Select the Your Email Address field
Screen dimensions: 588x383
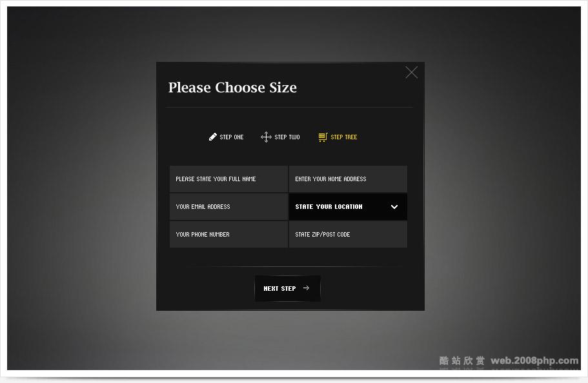pyautogui.click(x=228, y=207)
